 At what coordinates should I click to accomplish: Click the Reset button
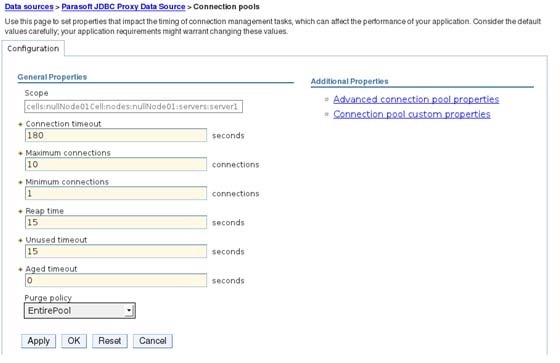pyautogui.click(x=110, y=341)
